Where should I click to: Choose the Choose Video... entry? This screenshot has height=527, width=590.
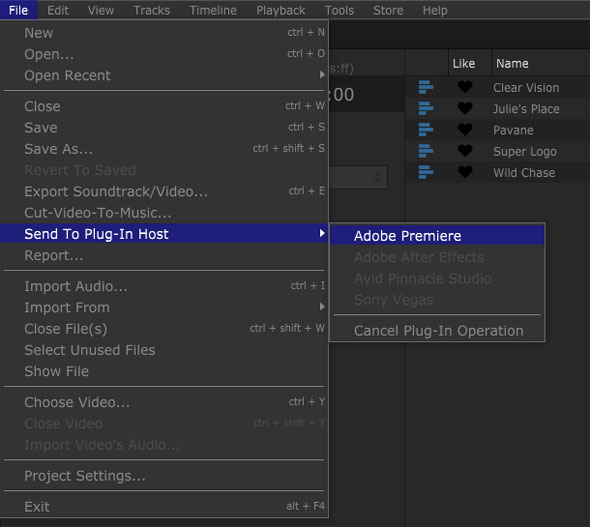[x=164, y=402]
